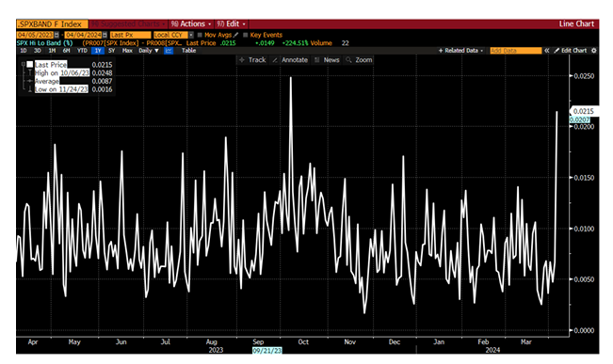Collapse the legend tree toggle
613x364 pixels.
(x=23, y=64)
